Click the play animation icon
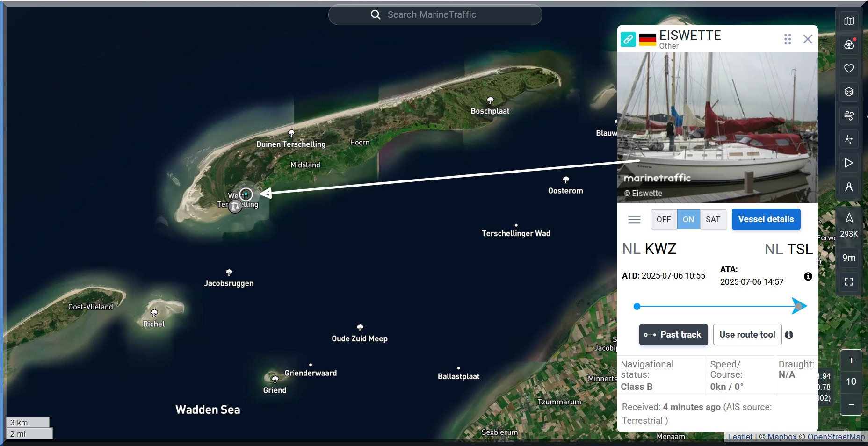Viewport: 868px width, 446px height. (x=849, y=163)
